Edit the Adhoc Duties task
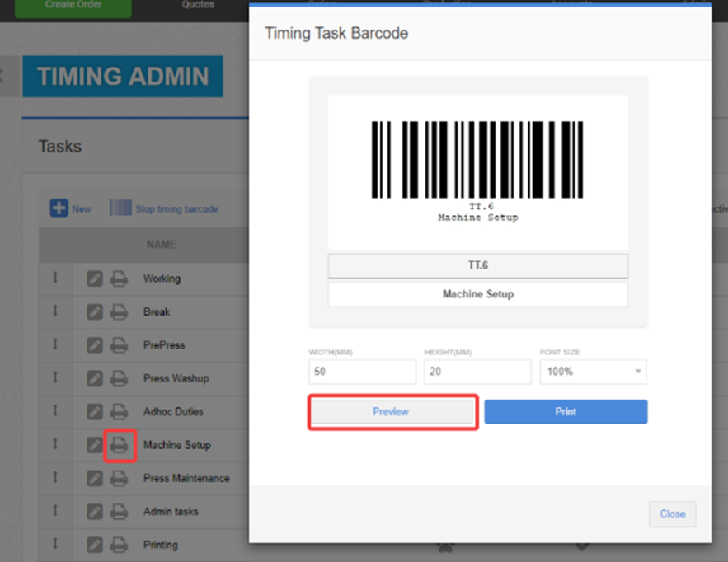The image size is (728, 562). (x=95, y=412)
